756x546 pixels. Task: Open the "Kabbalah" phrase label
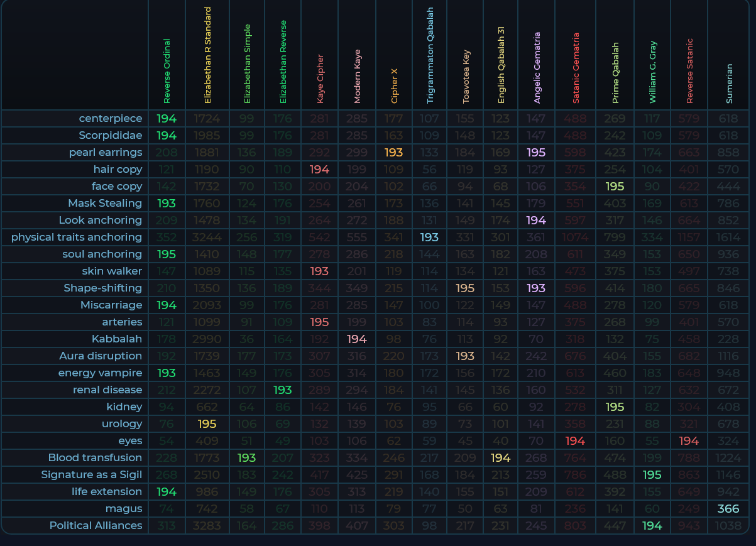[x=116, y=339]
